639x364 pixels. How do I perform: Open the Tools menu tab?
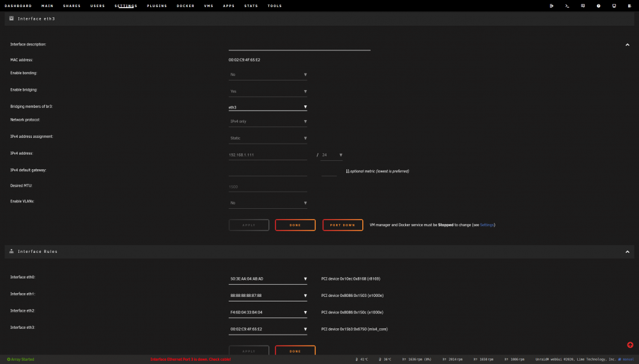[275, 6]
